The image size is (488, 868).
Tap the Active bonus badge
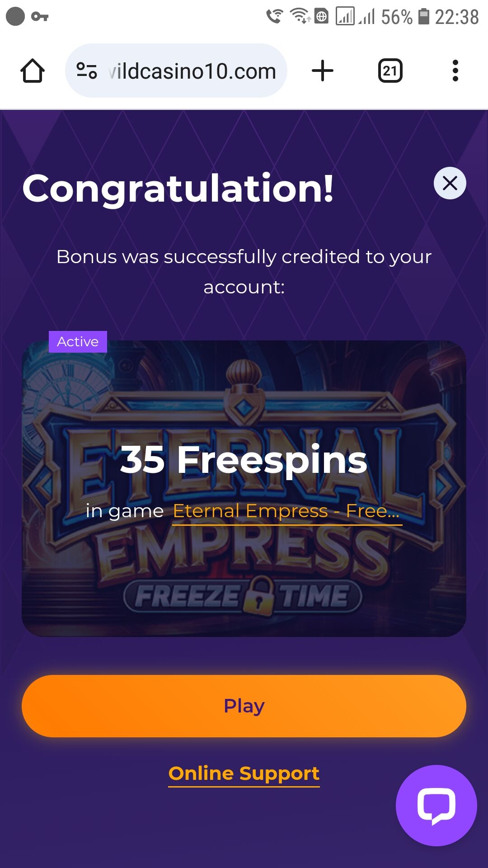point(78,342)
